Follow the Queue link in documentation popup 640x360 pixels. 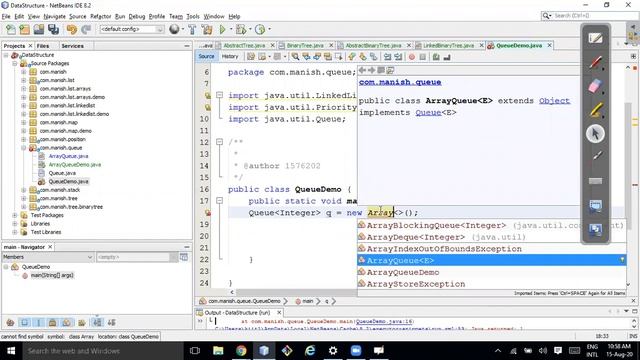[x=428, y=113]
